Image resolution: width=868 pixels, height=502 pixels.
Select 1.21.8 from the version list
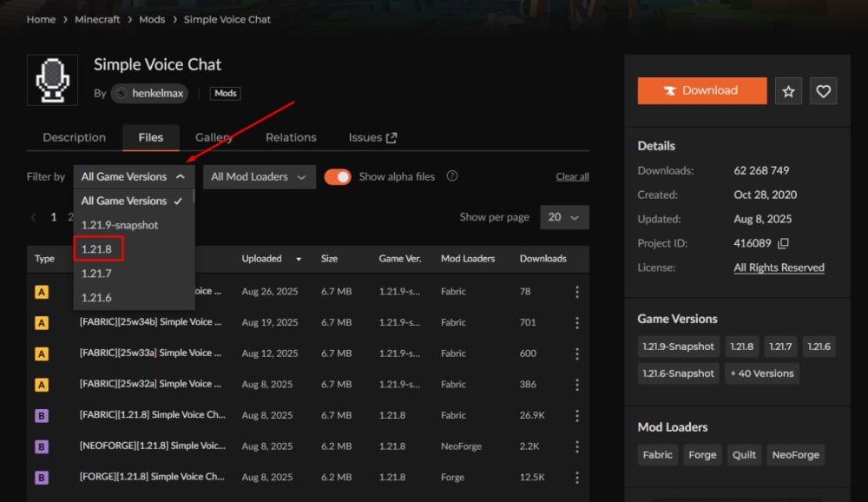pos(97,249)
